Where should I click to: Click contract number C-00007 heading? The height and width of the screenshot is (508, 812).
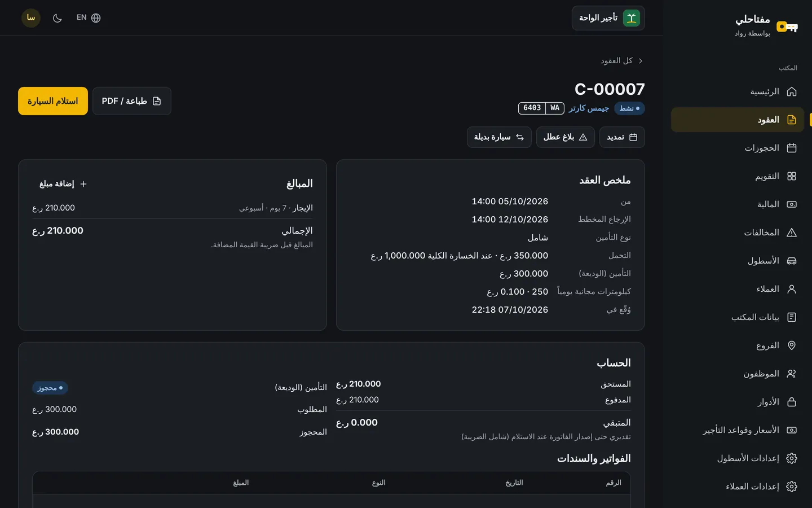pyautogui.click(x=610, y=89)
